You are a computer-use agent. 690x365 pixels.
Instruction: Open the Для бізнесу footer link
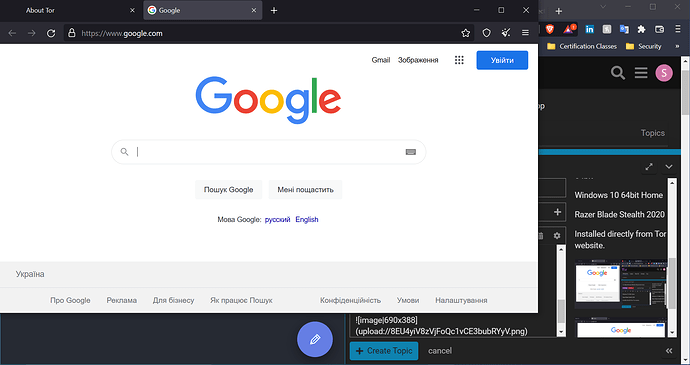[x=173, y=300]
